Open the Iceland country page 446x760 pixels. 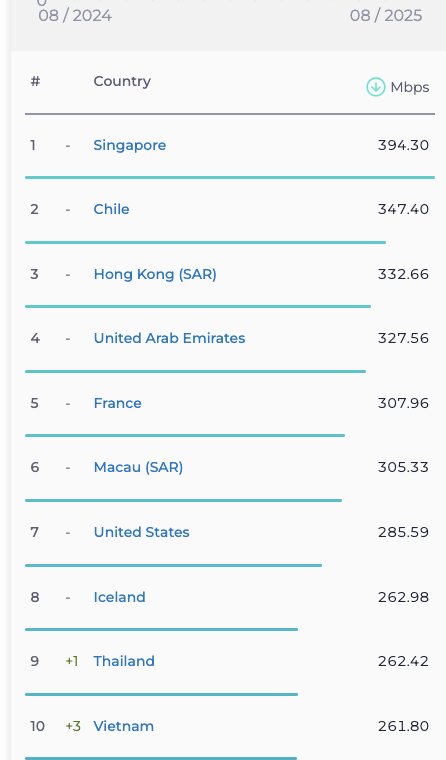click(x=119, y=597)
